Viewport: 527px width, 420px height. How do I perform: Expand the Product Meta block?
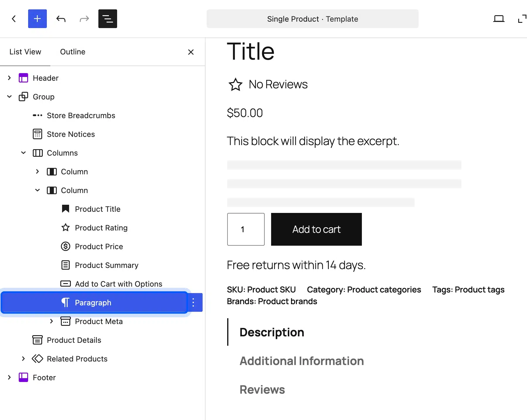coord(52,321)
